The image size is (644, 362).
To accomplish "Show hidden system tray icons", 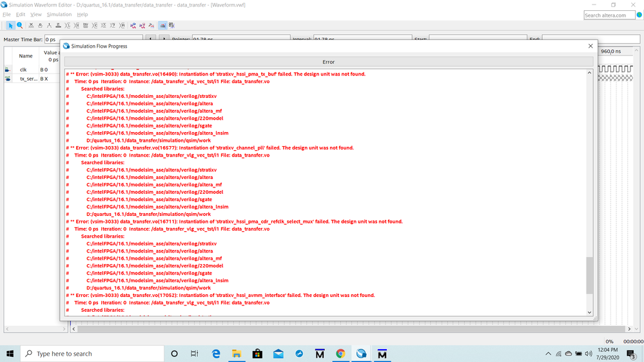I will pos(549,354).
